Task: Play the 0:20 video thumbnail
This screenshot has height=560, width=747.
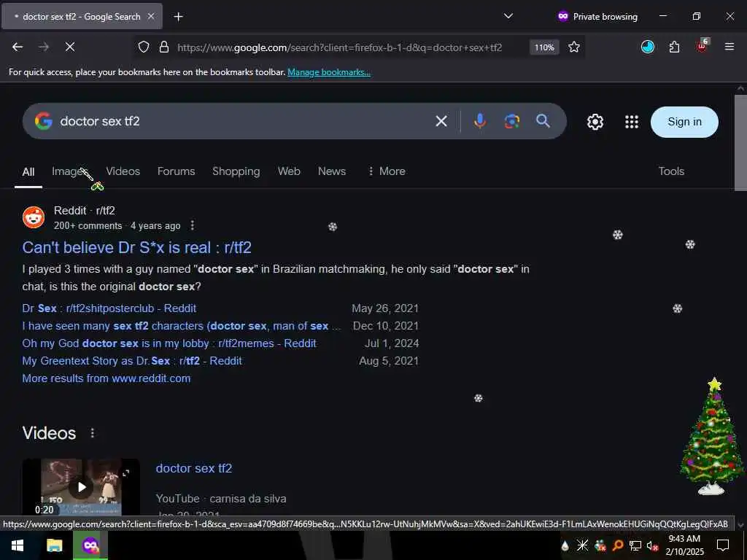Action: click(x=81, y=486)
